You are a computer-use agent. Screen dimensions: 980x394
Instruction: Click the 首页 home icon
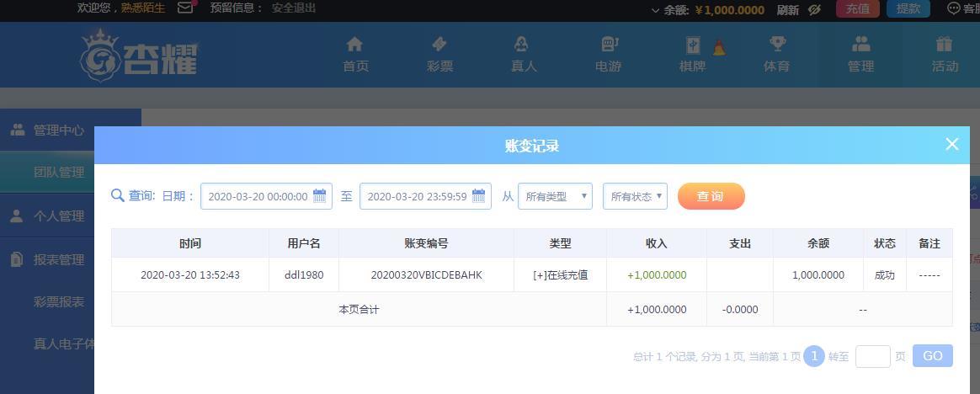354,45
